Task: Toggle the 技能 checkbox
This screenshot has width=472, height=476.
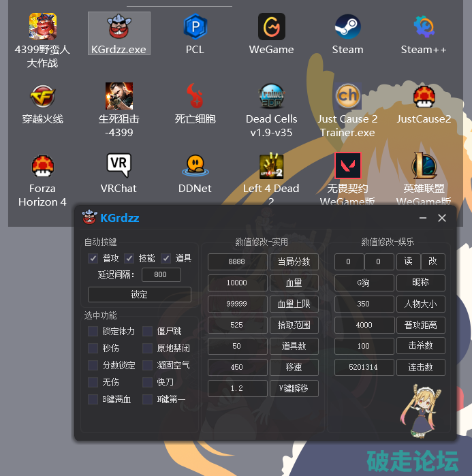Action: click(129, 259)
